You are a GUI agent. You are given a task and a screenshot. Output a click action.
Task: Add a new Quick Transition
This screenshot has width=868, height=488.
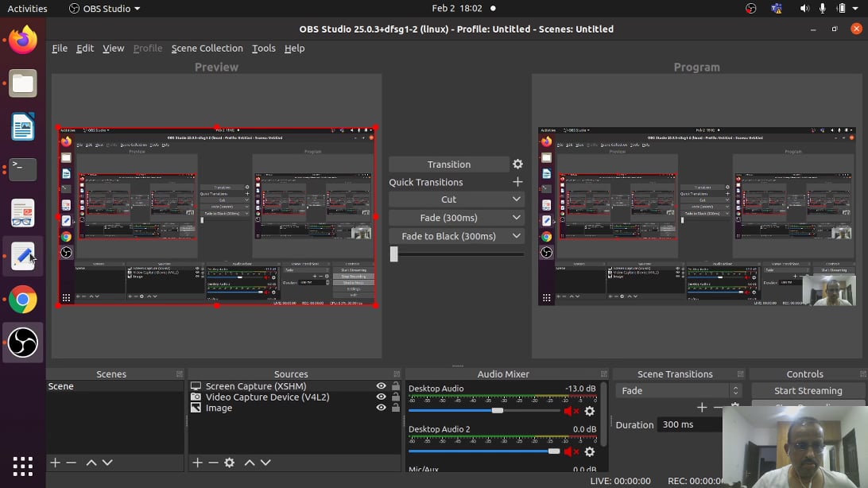point(517,182)
